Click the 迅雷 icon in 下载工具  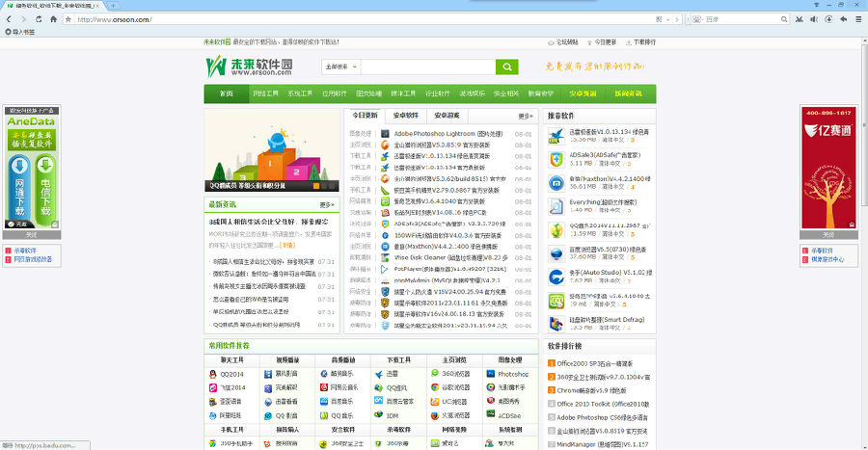point(379,374)
